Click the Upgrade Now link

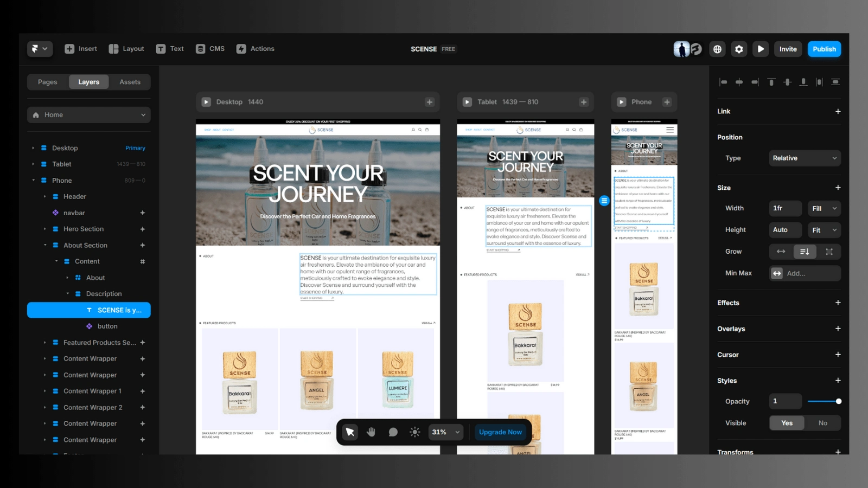pos(500,432)
